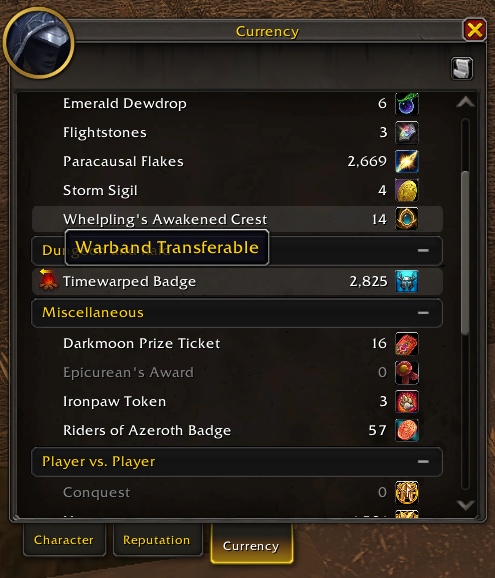The image size is (495, 578).
Task: Click the golden Storm Sigil icon
Action: [x=407, y=190]
